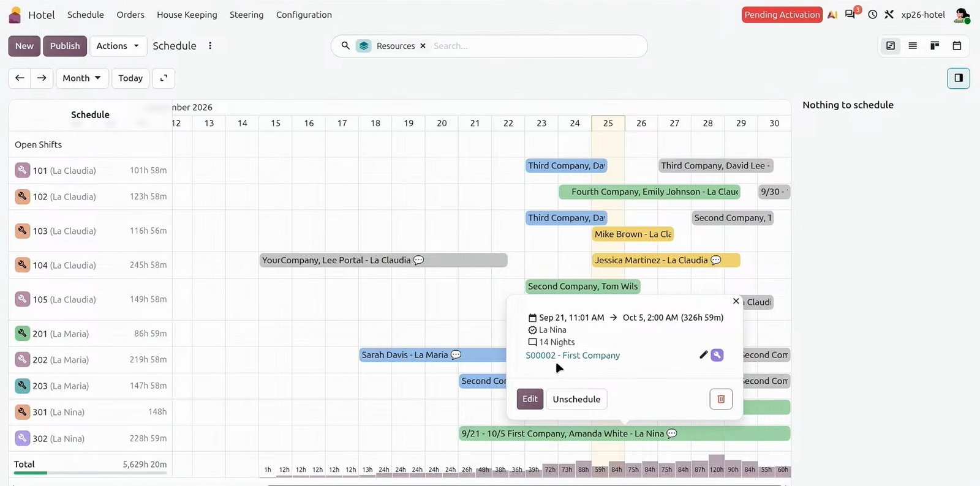980x486 pixels.
Task: Click the search magnifier icon
Action: [345, 46]
